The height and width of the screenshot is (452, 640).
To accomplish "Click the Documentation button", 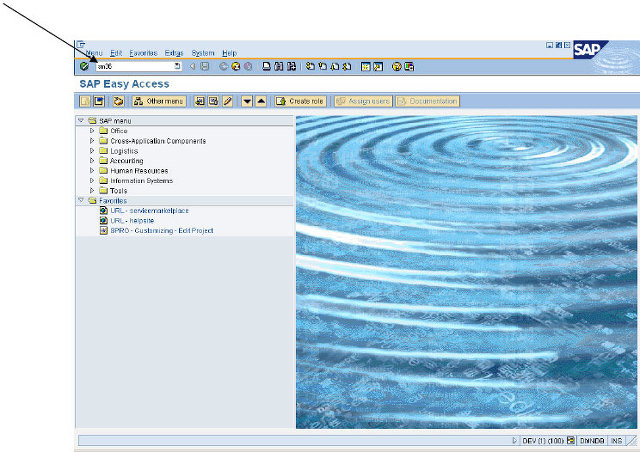I will (x=428, y=101).
